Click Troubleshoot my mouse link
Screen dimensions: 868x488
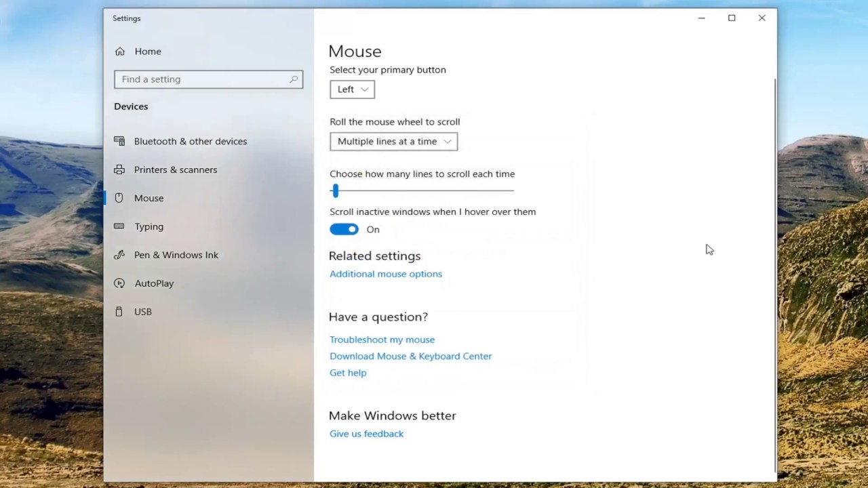(382, 340)
